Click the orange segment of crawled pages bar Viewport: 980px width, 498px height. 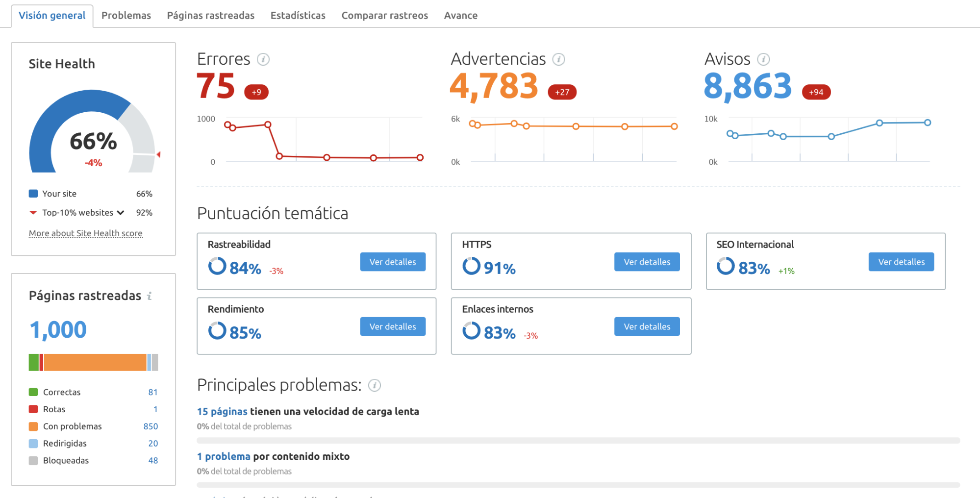click(95, 362)
